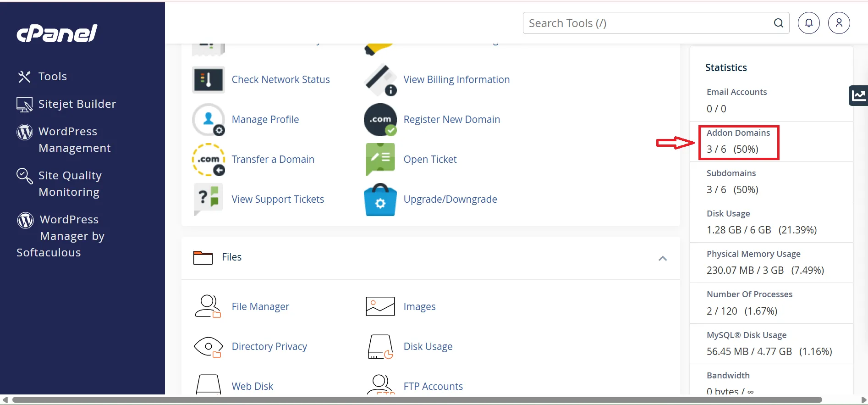The image size is (868, 405).
Task: Click the horizontal scrollbar at the bottom
Action: [x=417, y=399]
